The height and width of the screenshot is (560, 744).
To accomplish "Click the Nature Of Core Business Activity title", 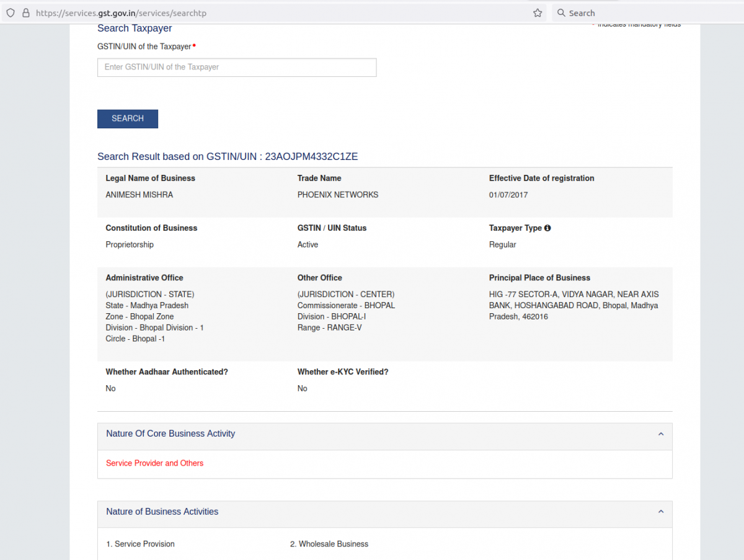I will [170, 434].
